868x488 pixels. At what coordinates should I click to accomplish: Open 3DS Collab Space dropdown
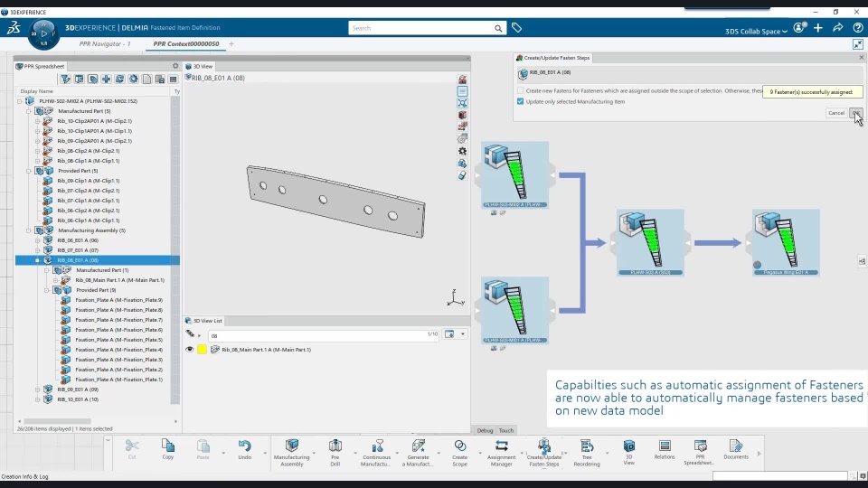[x=756, y=32]
